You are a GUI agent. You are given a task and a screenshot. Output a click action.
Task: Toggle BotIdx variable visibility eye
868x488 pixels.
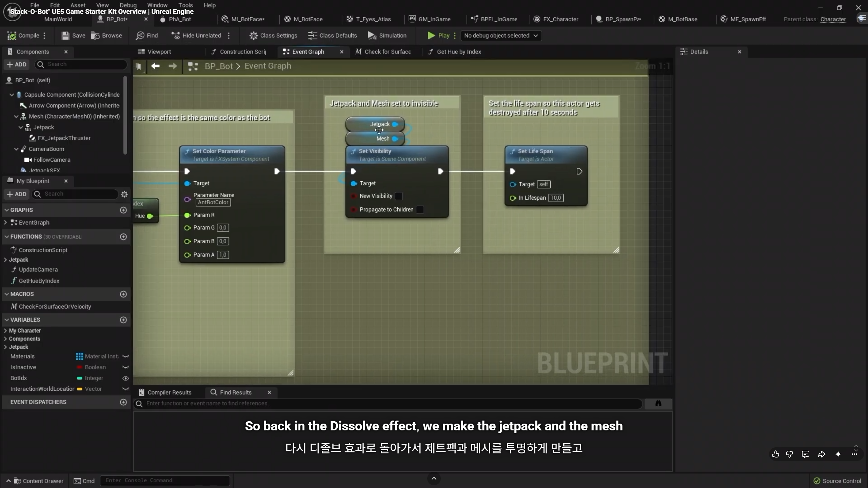point(125,378)
